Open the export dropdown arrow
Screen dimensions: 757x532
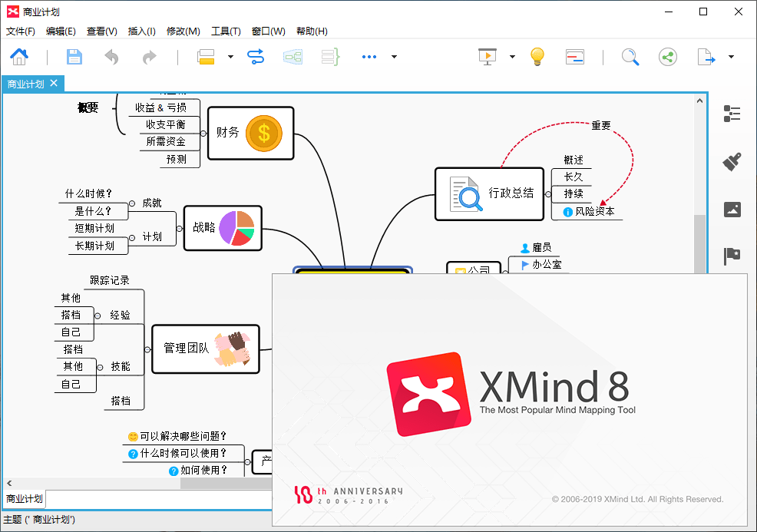[x=732, y=57]
